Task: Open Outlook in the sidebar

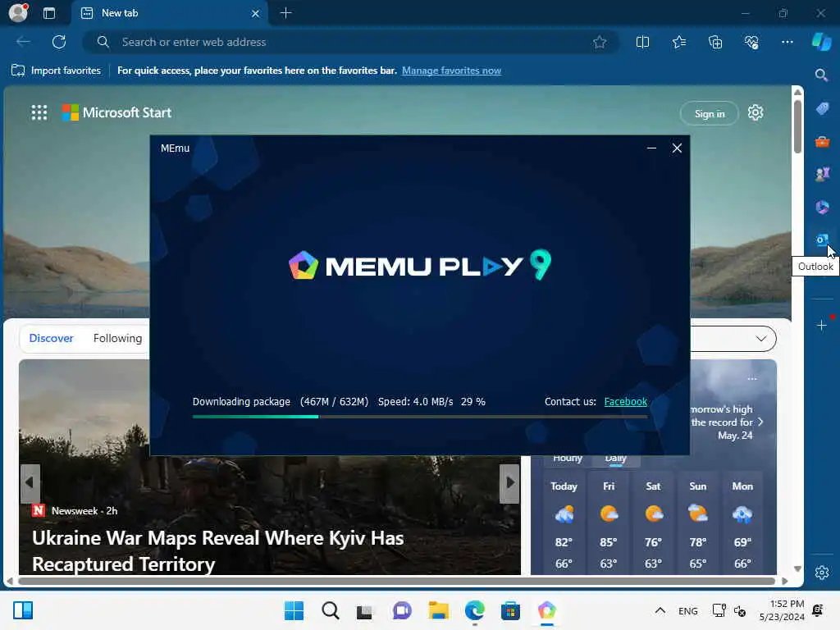Action: [822, 240]
